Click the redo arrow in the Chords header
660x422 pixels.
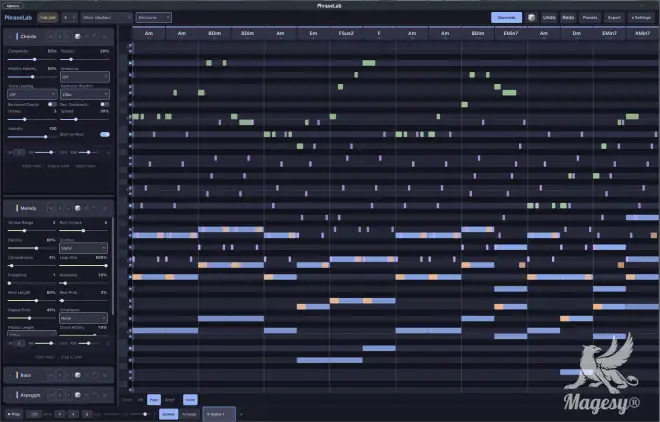coord(95,37)
